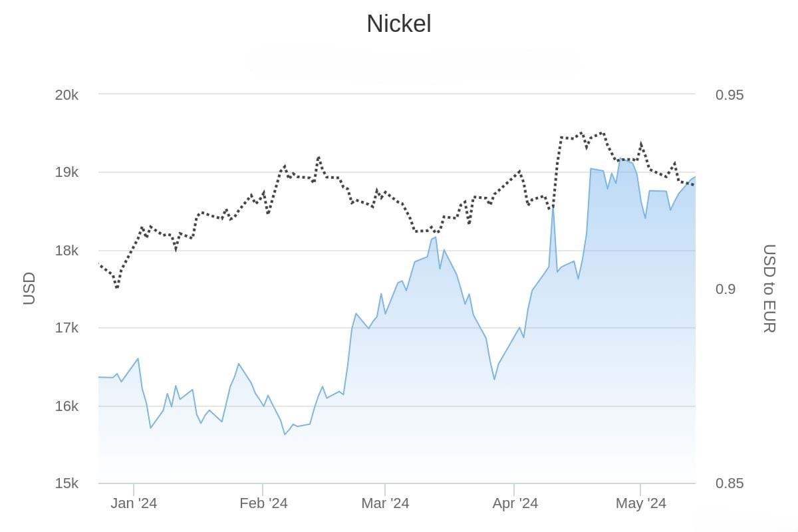Click the 15k label at axis bottom
This screenshot has height=532, width=798.
point(66,483)
